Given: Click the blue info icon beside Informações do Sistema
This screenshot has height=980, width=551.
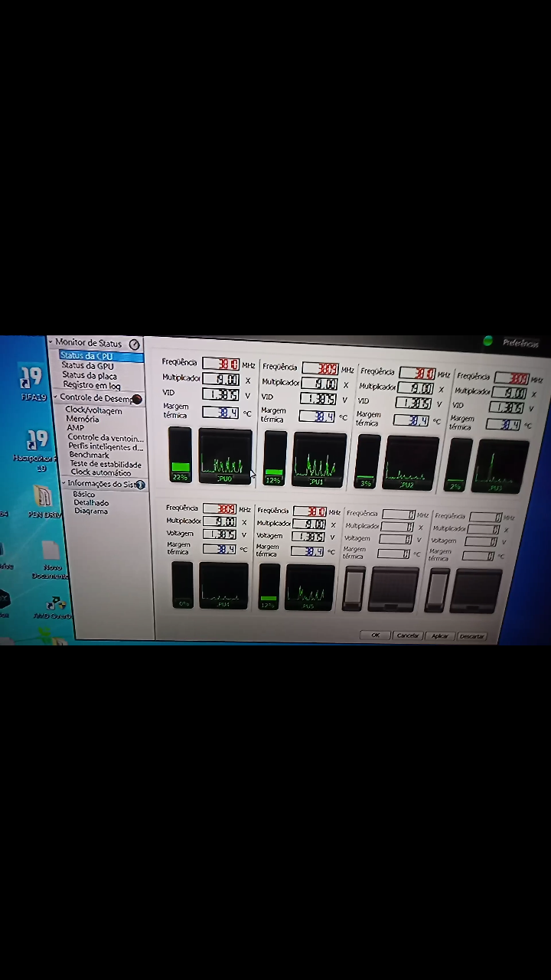Looking at the screenshot, I should (x=140, y=485).
